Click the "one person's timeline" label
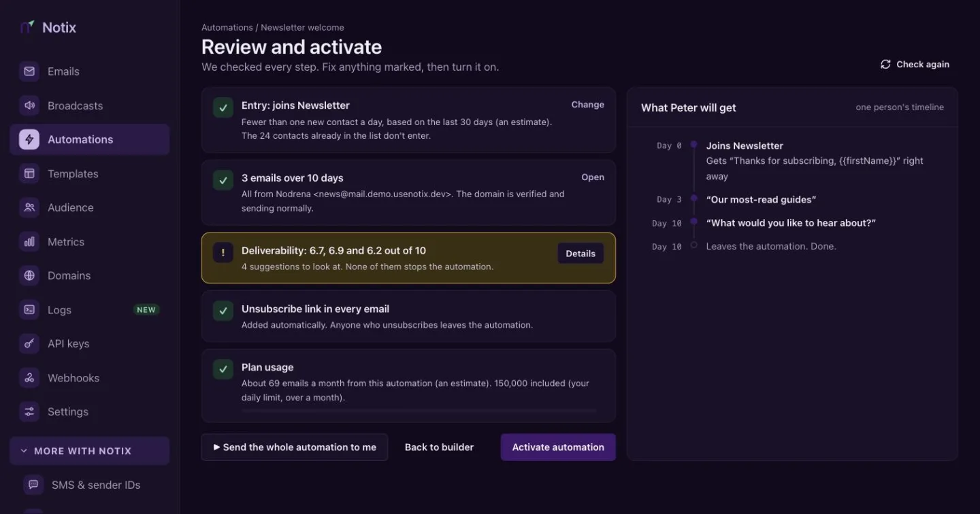Screen dimensions: 980x514 point(900,107)
